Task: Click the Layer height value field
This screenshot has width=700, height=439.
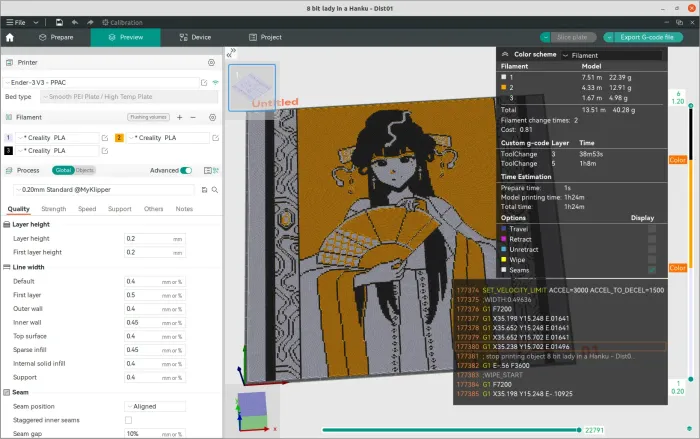Action: [154, 239]
